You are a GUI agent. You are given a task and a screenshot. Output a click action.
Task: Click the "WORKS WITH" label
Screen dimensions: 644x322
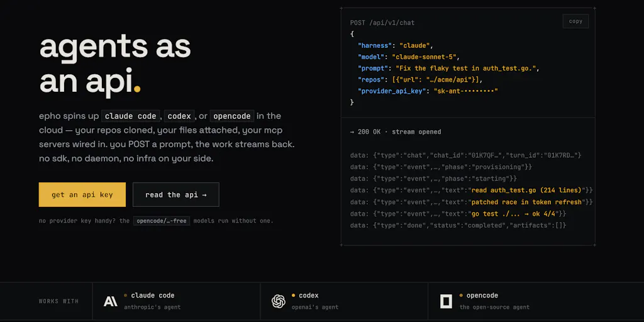pyautogui.click(x=58, y=301)
